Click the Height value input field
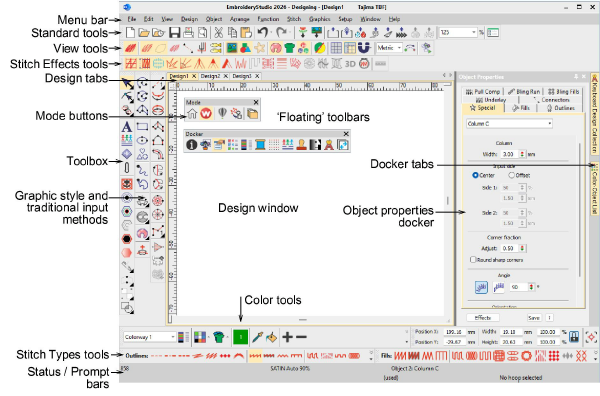The height and width of the screenshot is (396, 600). 511,342
